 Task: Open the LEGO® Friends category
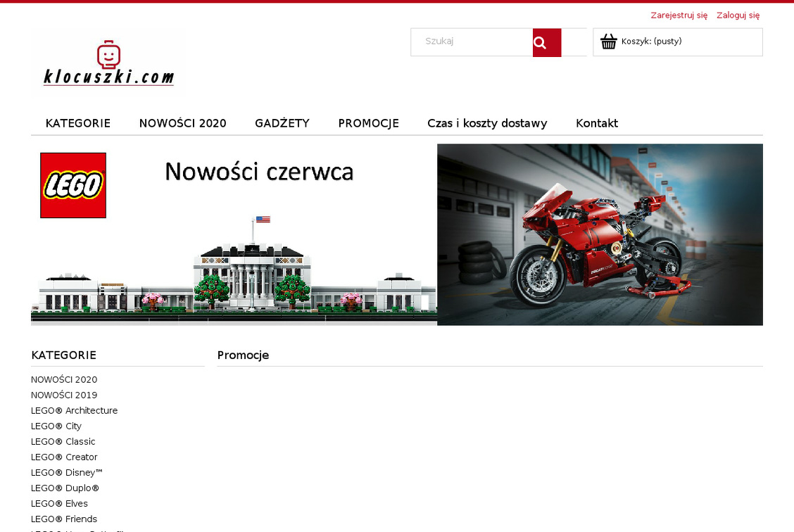point(64,519)
